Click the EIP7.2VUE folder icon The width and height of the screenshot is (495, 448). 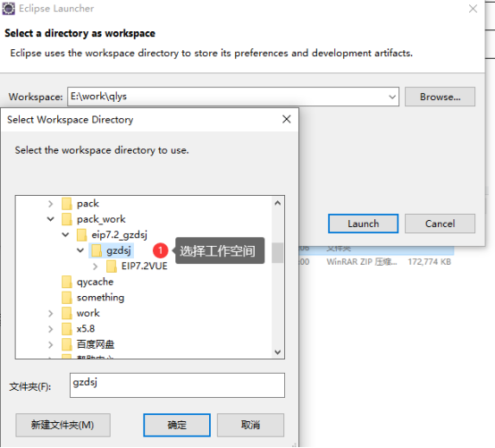[x=112, y=266]
